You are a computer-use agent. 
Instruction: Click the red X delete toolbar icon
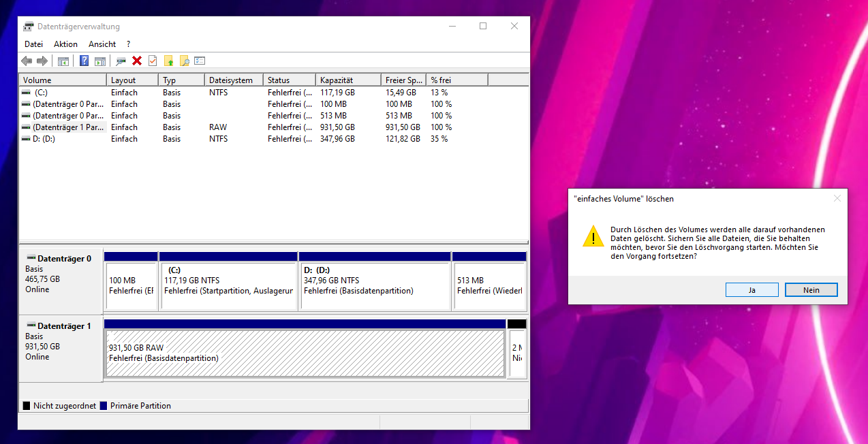[137, 61]
